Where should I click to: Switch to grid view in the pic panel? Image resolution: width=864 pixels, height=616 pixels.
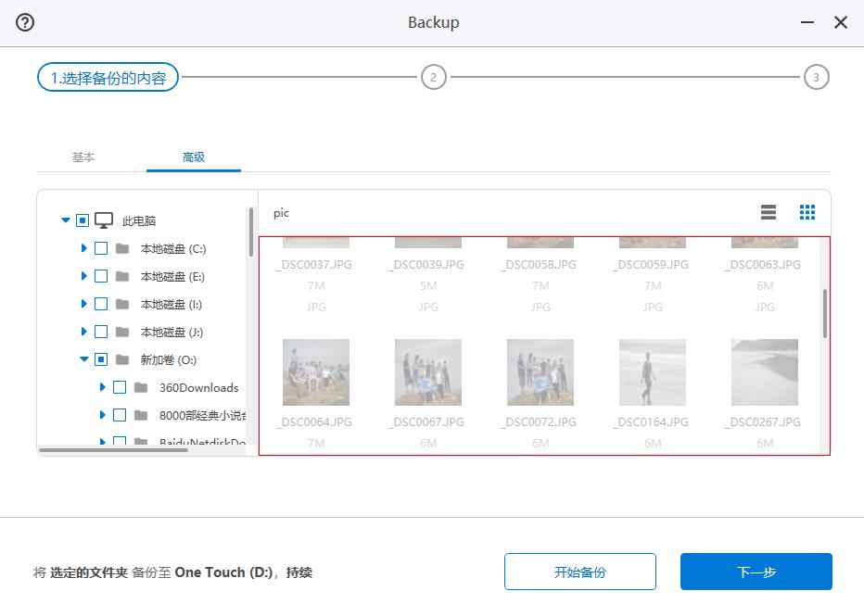pos(807,211)
